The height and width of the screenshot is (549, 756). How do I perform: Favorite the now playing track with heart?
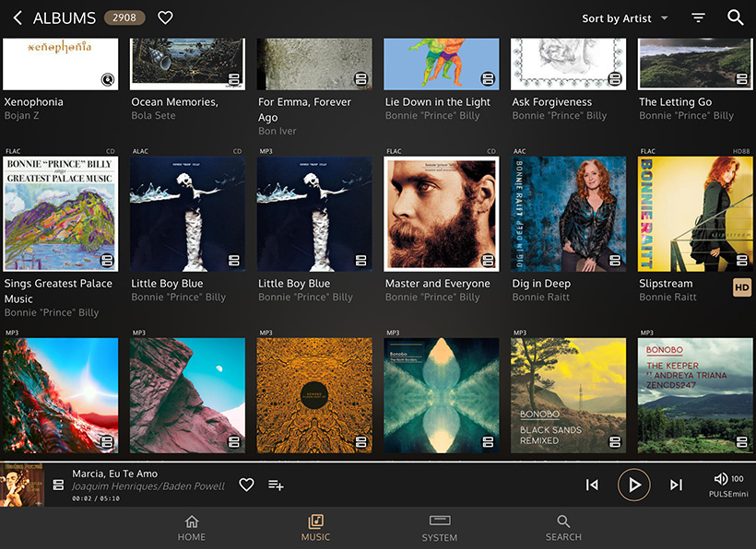246,485
